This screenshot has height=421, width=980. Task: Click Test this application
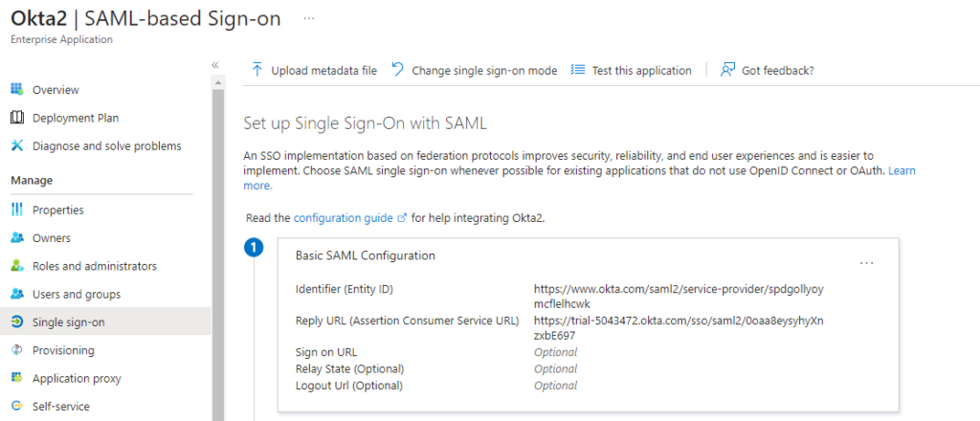(632, 71)
